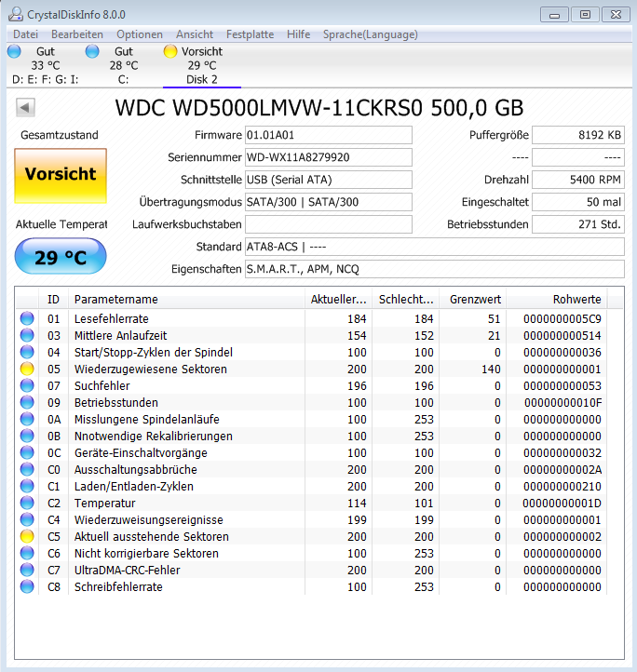Open the Optionen menu

coord(140,34)
